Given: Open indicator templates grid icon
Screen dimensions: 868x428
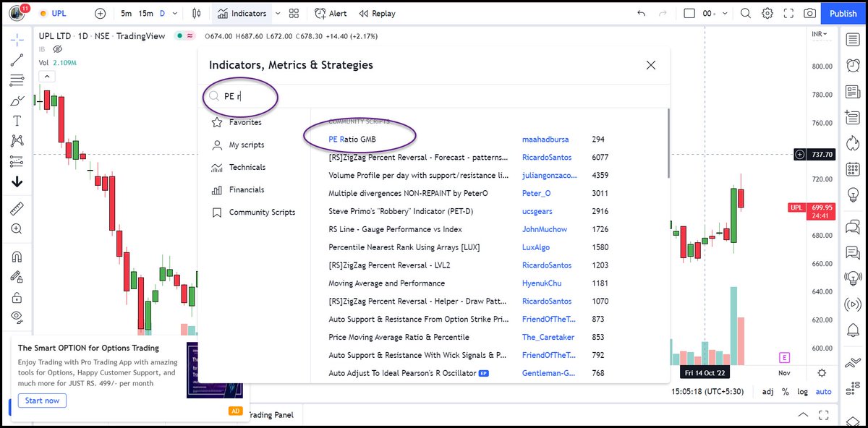Looking at the screenshot, I should tap(294, 13).
